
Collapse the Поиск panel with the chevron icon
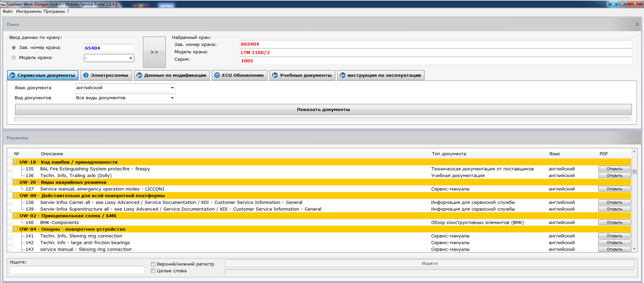click(x=637, y=24)
